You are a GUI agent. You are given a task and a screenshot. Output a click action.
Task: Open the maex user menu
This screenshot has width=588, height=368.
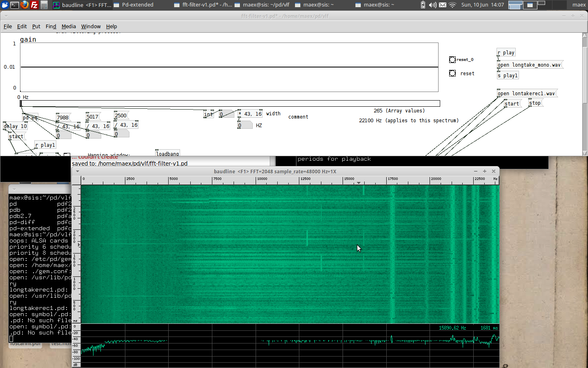pos(579,5)
